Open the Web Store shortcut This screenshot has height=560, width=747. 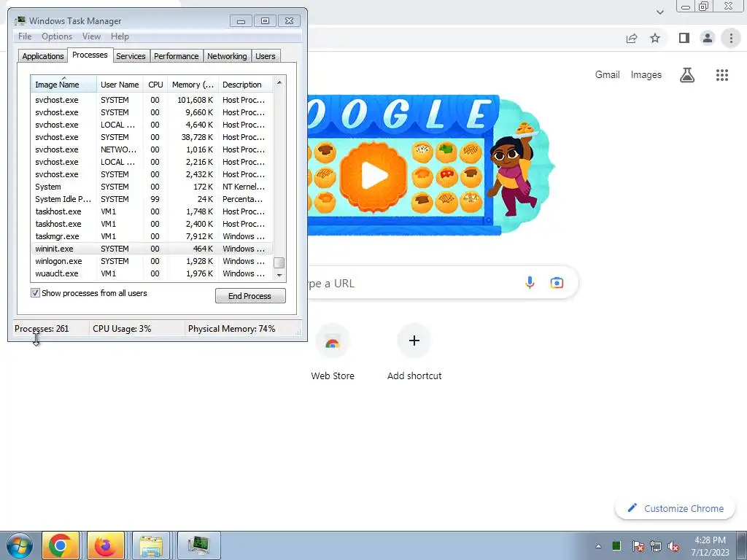pyautogui.click(x=333, y=352)
